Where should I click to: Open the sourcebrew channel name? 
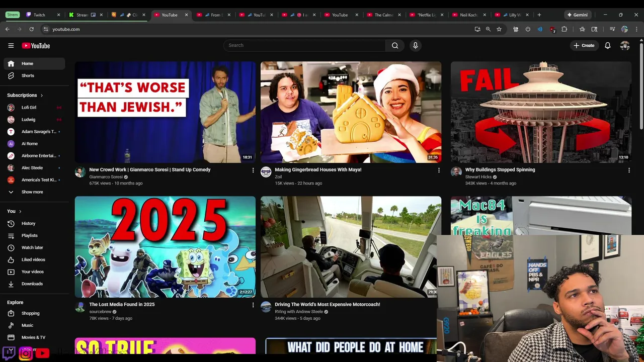tap(100, 312)
